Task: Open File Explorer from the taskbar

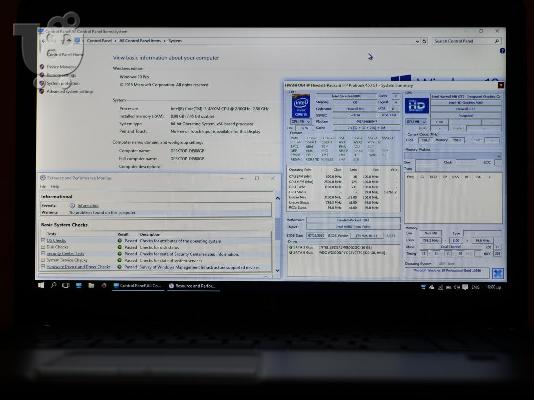Action: pos(91,286)
